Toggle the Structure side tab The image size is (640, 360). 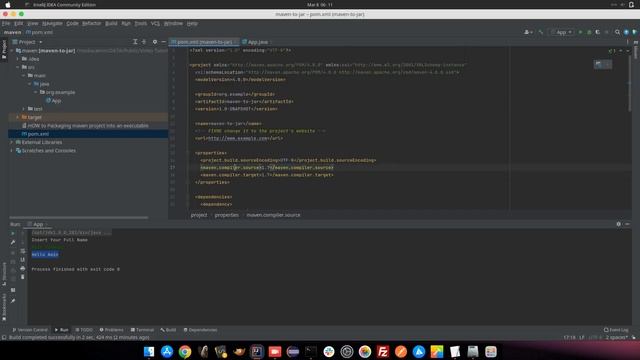tap(4, 274)
